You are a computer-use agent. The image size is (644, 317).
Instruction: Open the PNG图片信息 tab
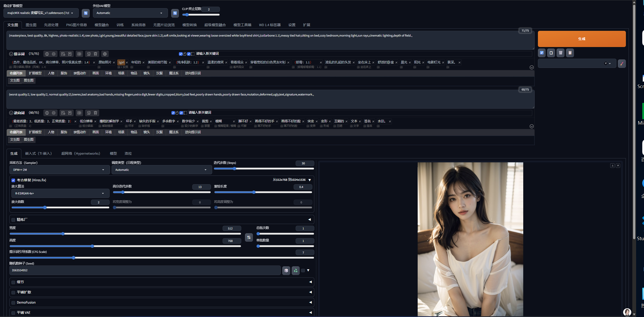pyautogui.click(x=76, y=25)
